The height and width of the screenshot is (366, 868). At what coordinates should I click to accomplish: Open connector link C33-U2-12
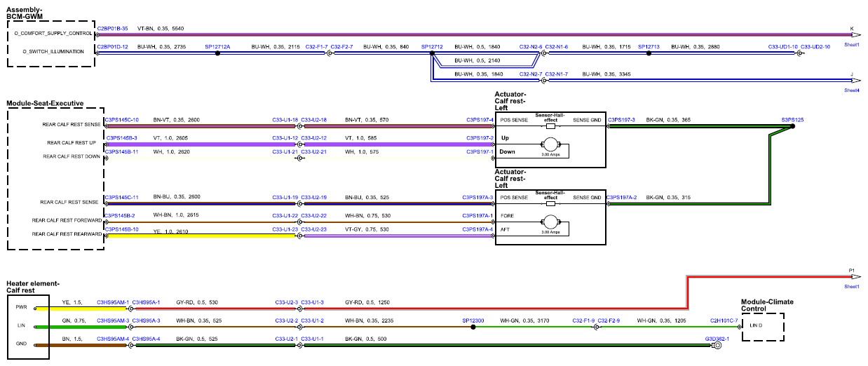(x=314, y=138)
